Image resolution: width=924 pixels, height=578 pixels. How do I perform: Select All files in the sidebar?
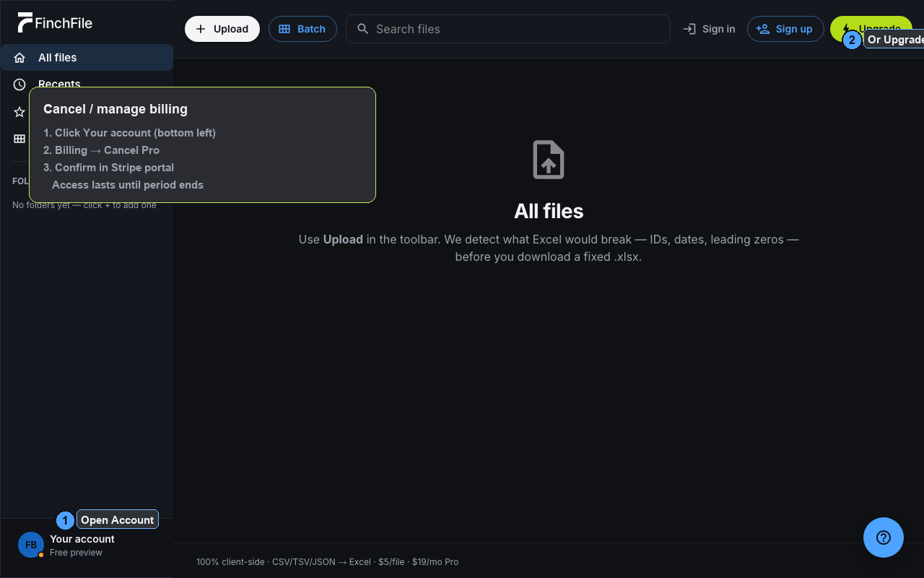pos(87,58)
